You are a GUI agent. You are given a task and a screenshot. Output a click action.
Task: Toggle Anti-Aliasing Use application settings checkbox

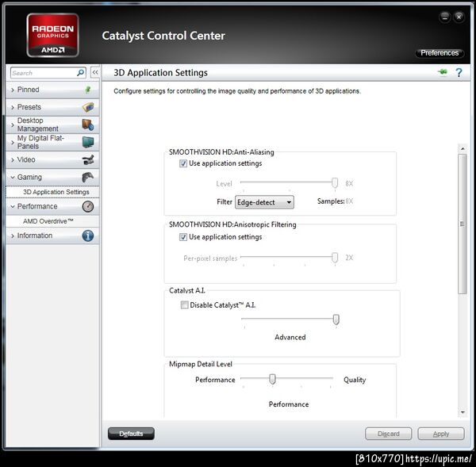click(x=183, y=163)
